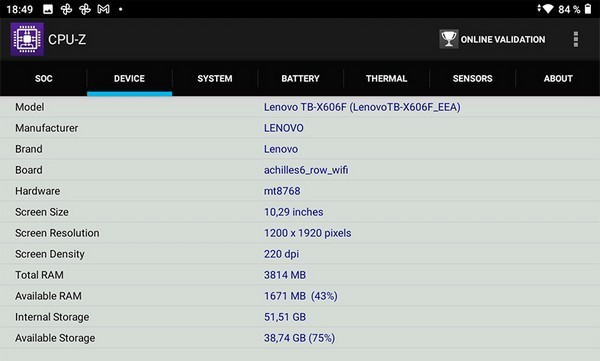The width and height of the screenshot is (600, 361).
Task: Tap the battery icon in status bar
Action: [588, 9]
